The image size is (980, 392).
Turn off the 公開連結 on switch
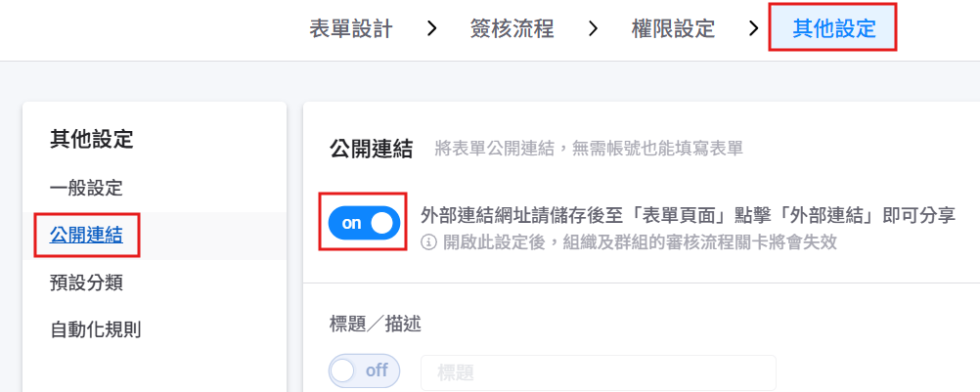pyautogui.click(x=364, y=223)
